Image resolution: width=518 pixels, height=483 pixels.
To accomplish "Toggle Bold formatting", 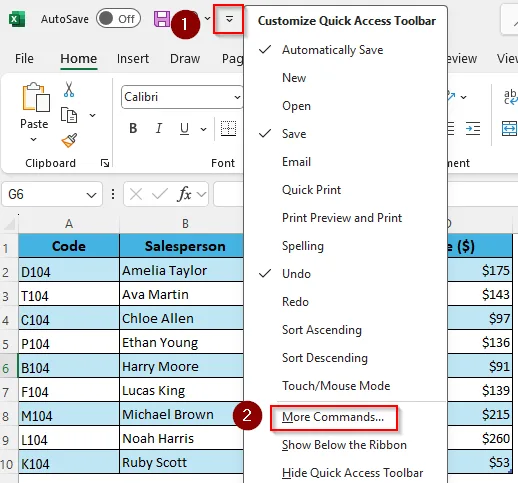I will point(133,128).
